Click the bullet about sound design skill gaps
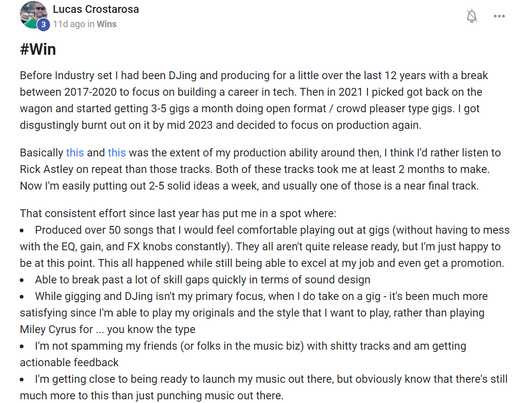 coord(202,280)
